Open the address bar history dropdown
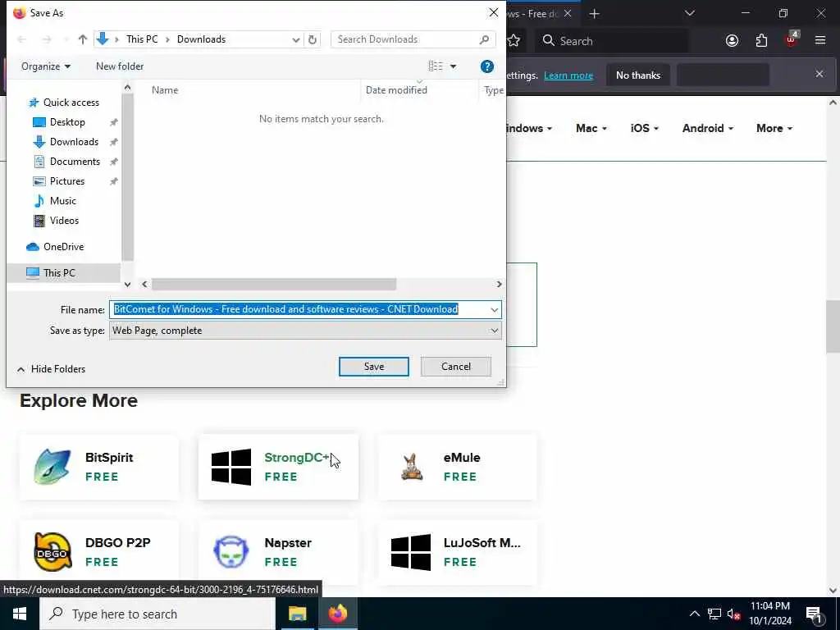The height and width of the screenshot is (630, 840). pyautogui.click(x=295, y=39)
